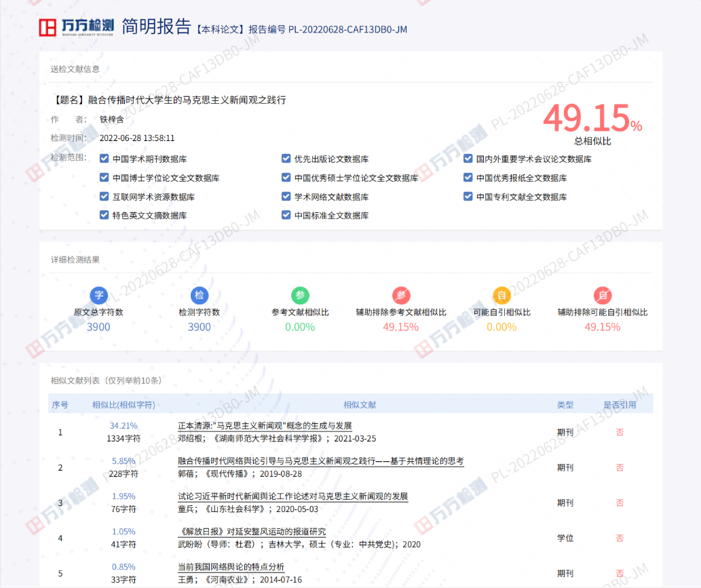The width and height of the screenshot is (701, 588).
Task: Click 3900 under 原文总字符数
Action: tap(98, 327)
